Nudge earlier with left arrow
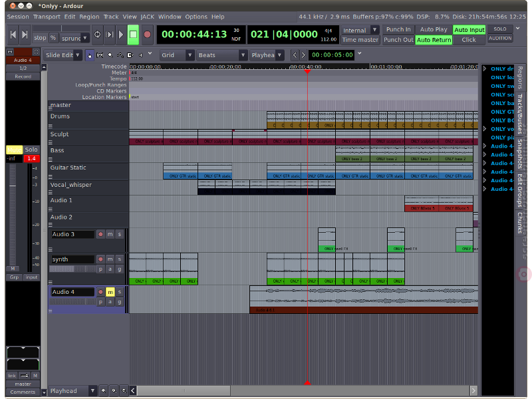This screenshot has height=399, width=532. [x=295, y=55]
